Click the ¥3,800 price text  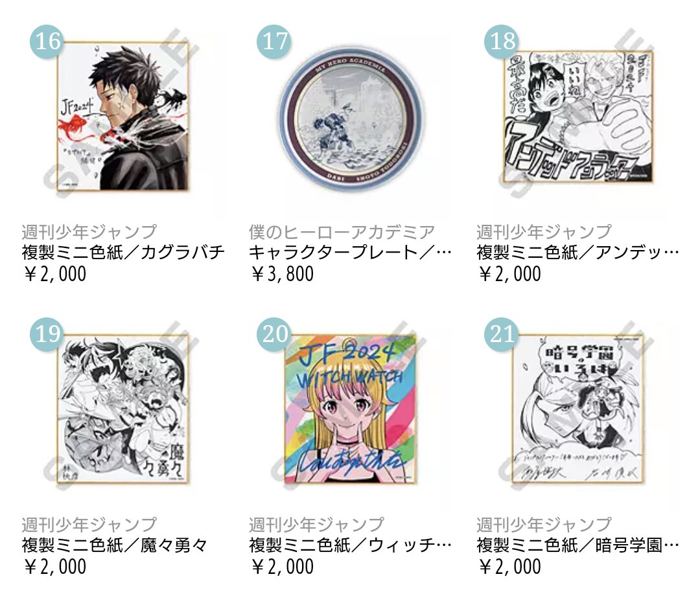pos(282,273)
